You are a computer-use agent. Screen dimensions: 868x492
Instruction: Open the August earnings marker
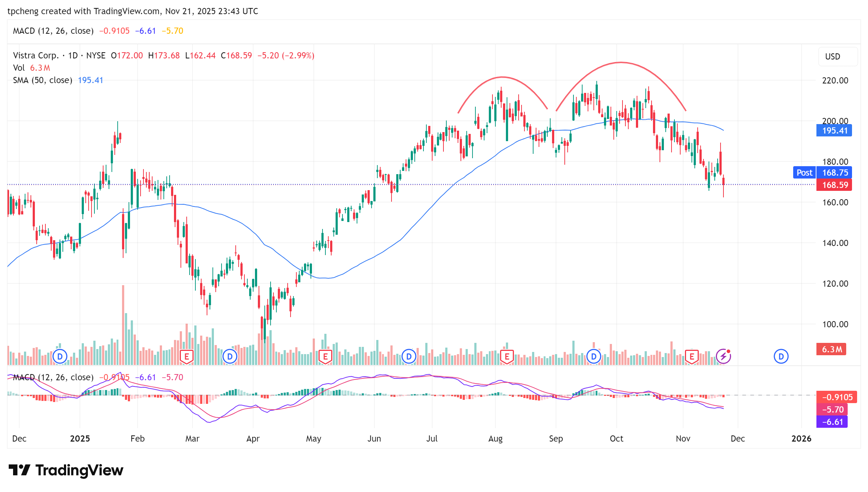(x=507, y=356)
